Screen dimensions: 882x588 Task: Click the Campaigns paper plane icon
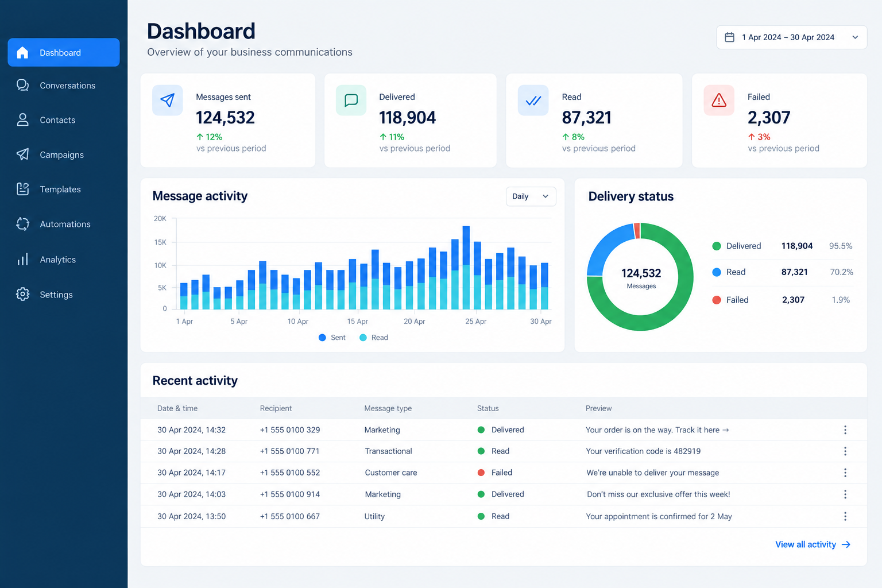(x=22, y=154)
